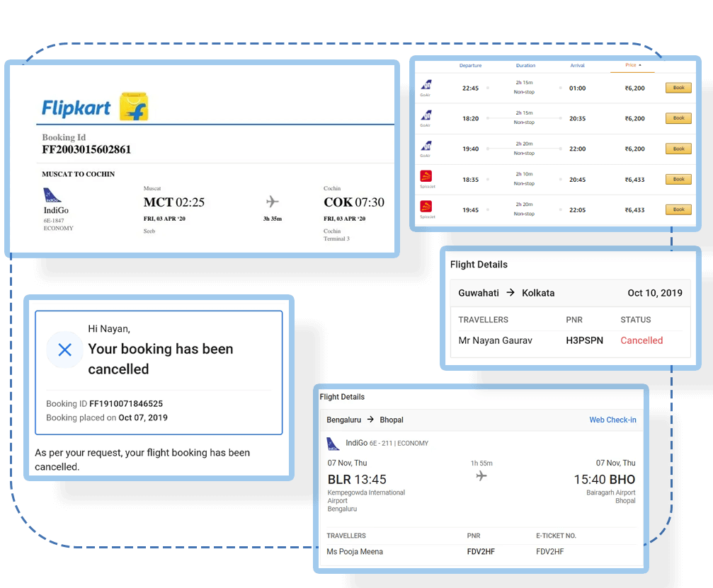Click the 3h 35m flight duration
Image resolution: width=713 pixels, height=588 pixels.
click(273, 219)
